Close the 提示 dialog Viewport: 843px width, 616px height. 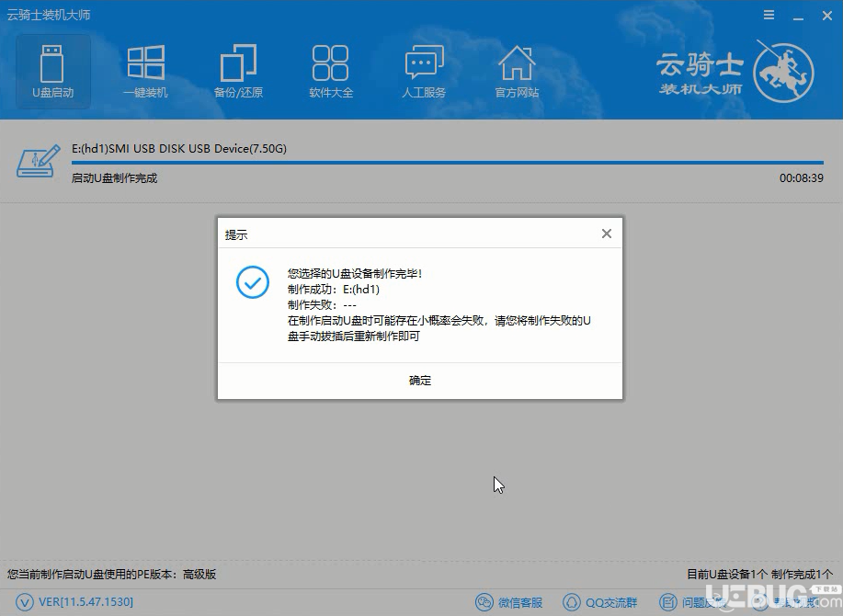pyautogui.click(x=607, y=234)
